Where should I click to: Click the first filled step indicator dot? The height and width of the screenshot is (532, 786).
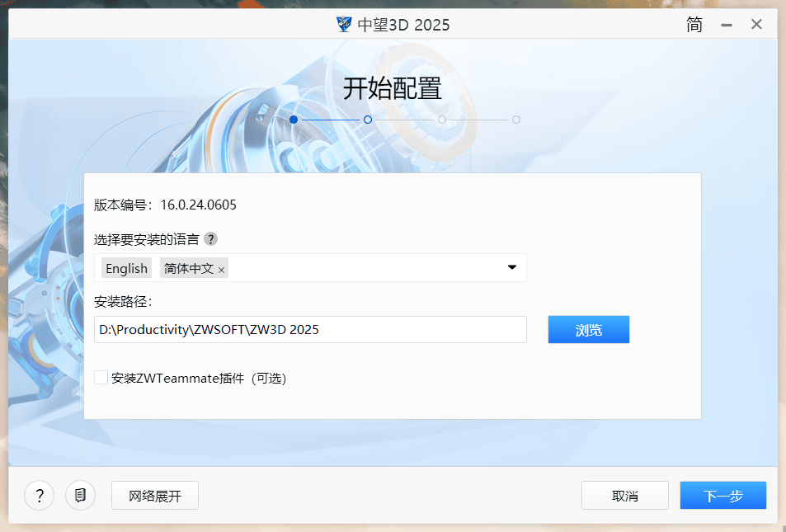click(x=294, y=120)
